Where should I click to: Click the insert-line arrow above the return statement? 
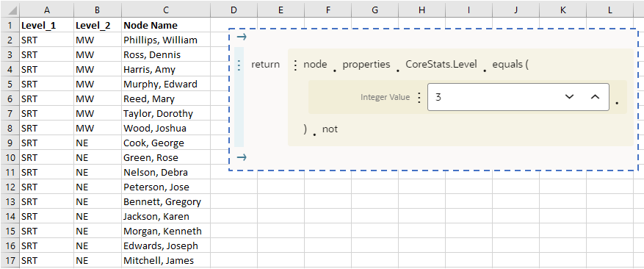pyautogui.click(x=242, y=37)
